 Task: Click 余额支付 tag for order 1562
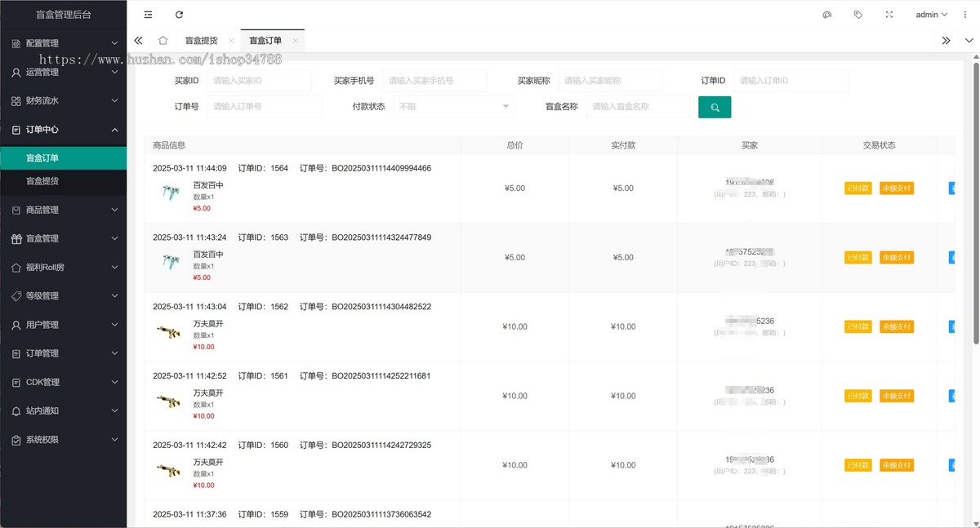click(x=897, y=326)
